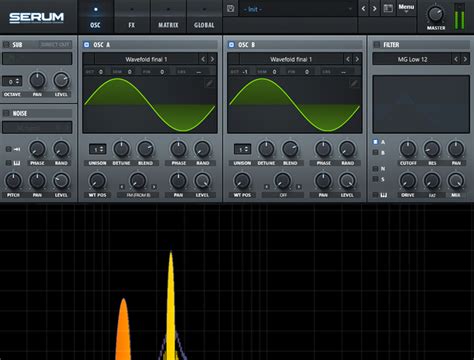Click OSC B DETUNE knob
This screenshot has height=360, width=474.
[266, 149]
